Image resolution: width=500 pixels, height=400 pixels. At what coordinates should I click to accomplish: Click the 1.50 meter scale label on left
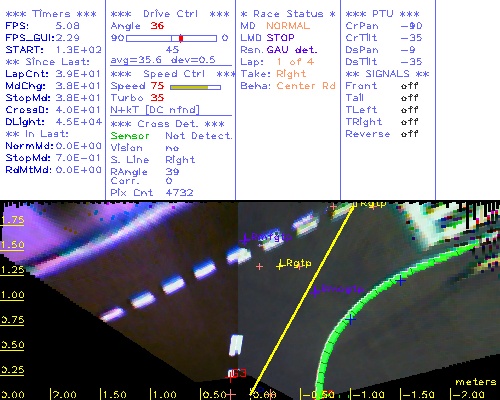pos(12,245)
